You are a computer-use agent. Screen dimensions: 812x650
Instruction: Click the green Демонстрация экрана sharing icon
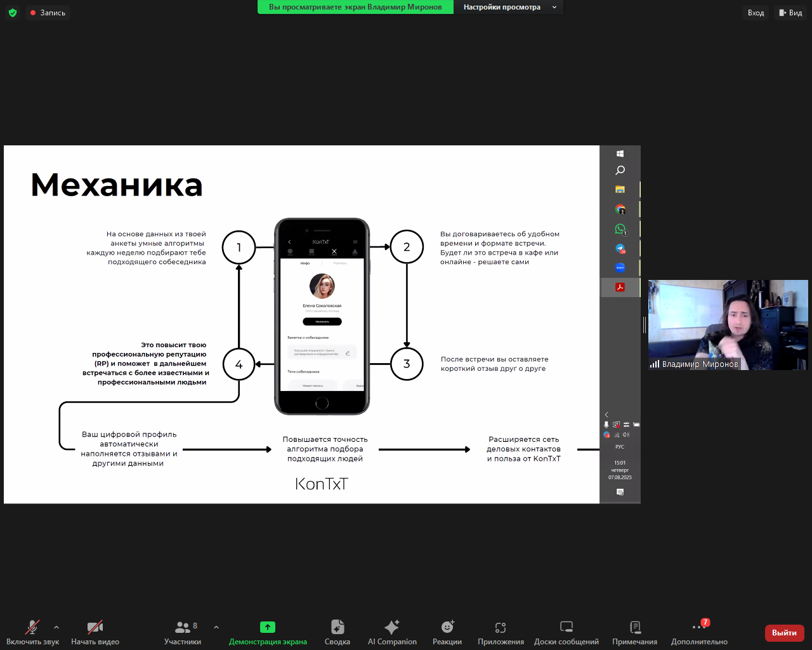coord(267,627)
